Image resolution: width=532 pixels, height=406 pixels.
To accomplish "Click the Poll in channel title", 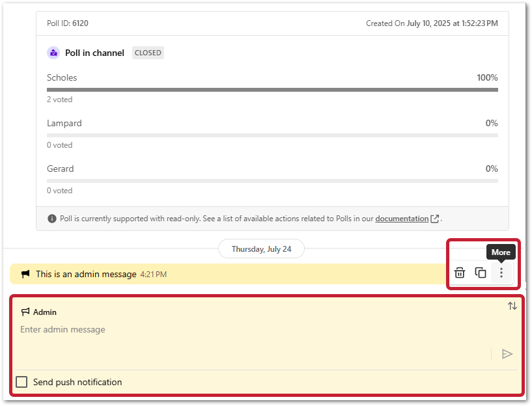I will 94,53.
